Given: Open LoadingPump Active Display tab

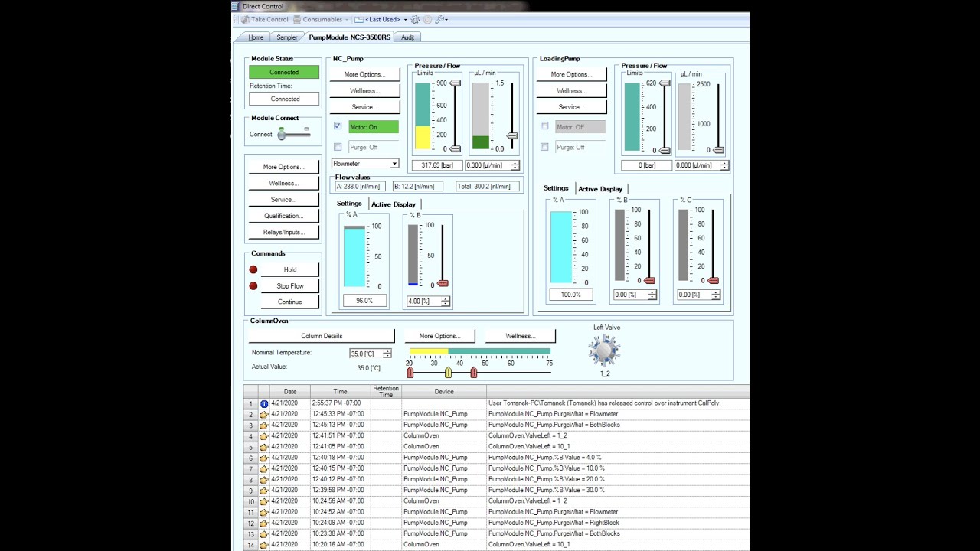Looking at the screenshot, I should tap(600, 189).
